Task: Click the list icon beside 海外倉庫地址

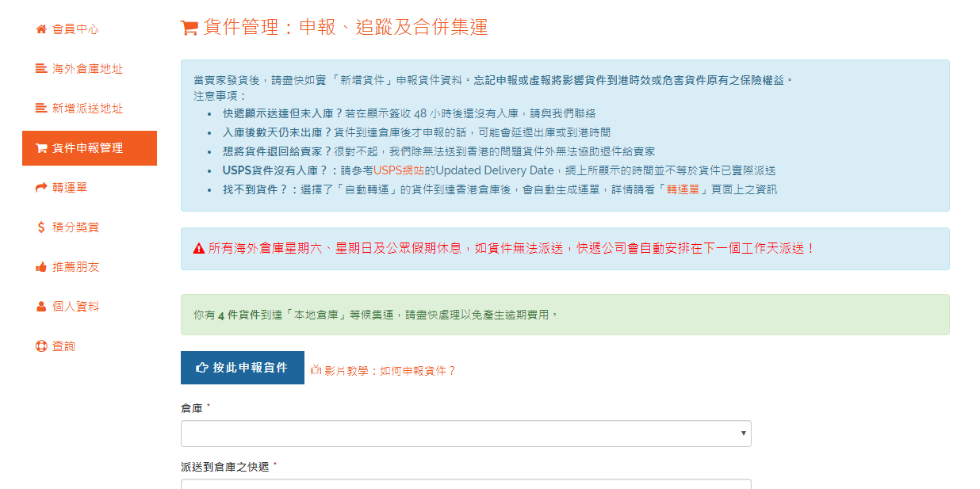Action: pyautogui.click(x=41, y=69)
